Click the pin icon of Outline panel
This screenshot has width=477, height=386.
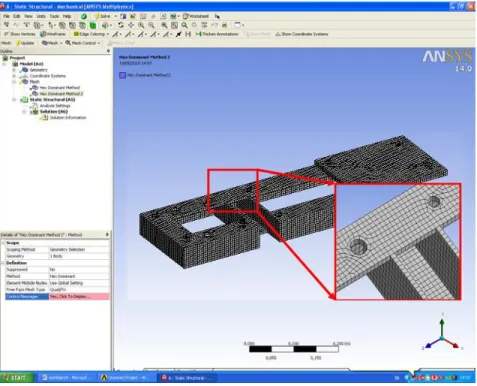click(108, 51)
